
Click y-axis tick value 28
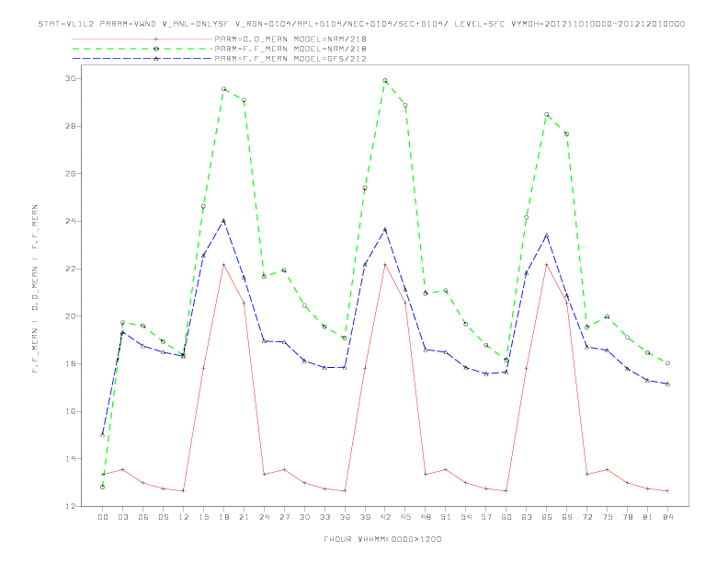coord(70,126)
